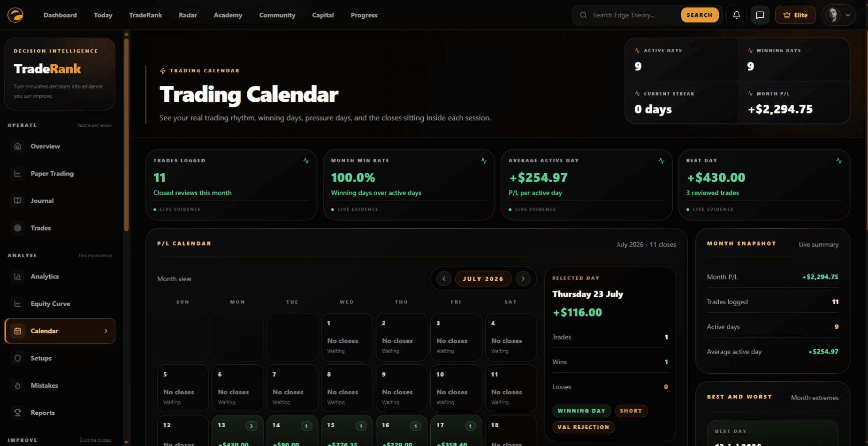Click the Mistakes flame icon
Viewport: 868px width, 446px height.
[17, 385]
